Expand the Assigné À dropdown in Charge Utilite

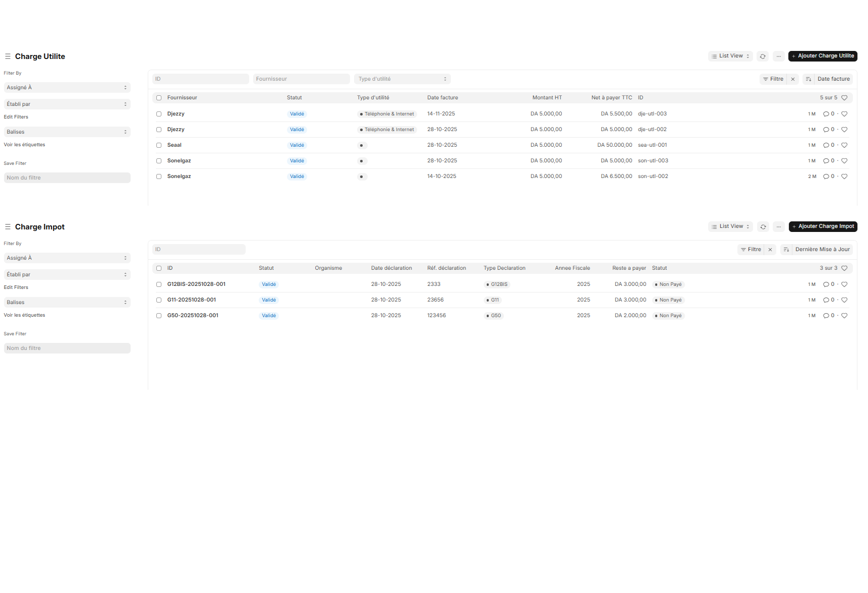67,88
